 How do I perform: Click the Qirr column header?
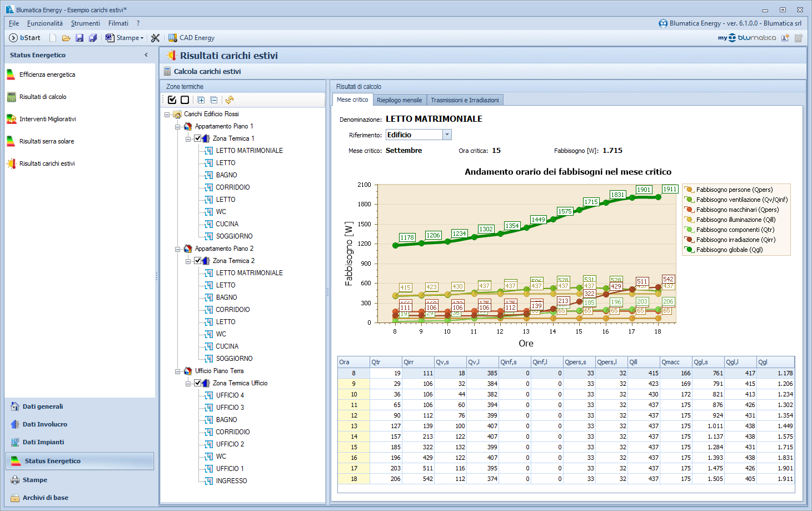418,362
